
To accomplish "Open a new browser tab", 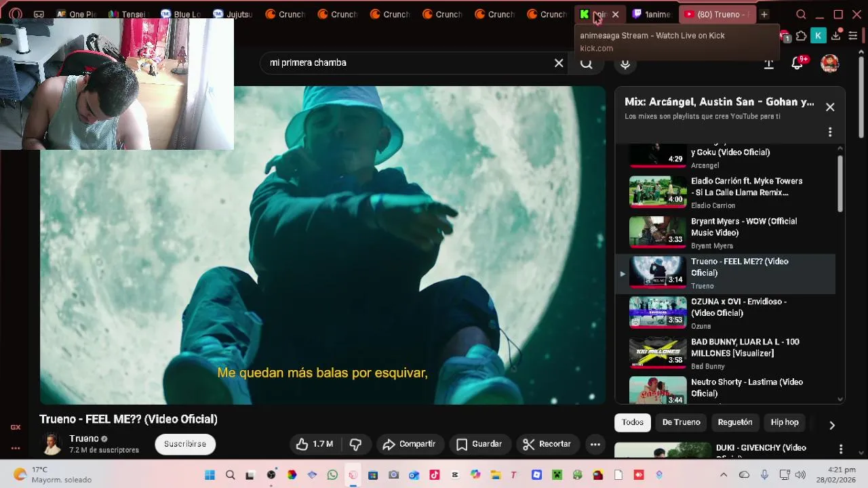I will click(764, 14).
